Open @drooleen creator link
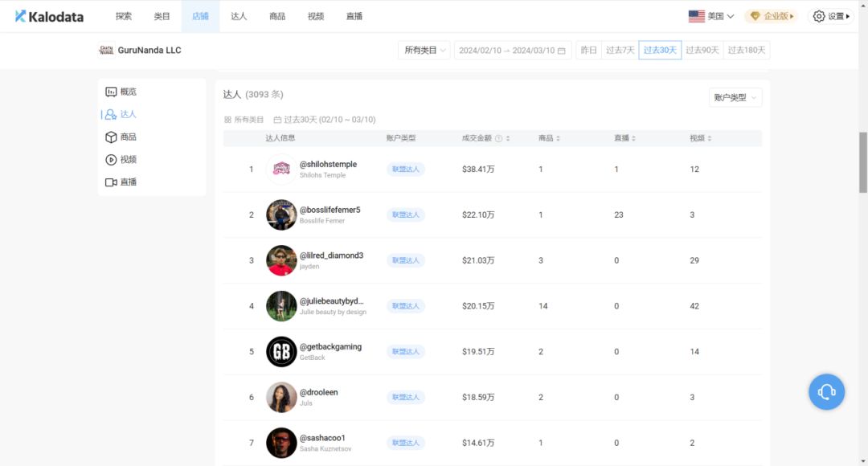The image size is (868, 466). 319,392
